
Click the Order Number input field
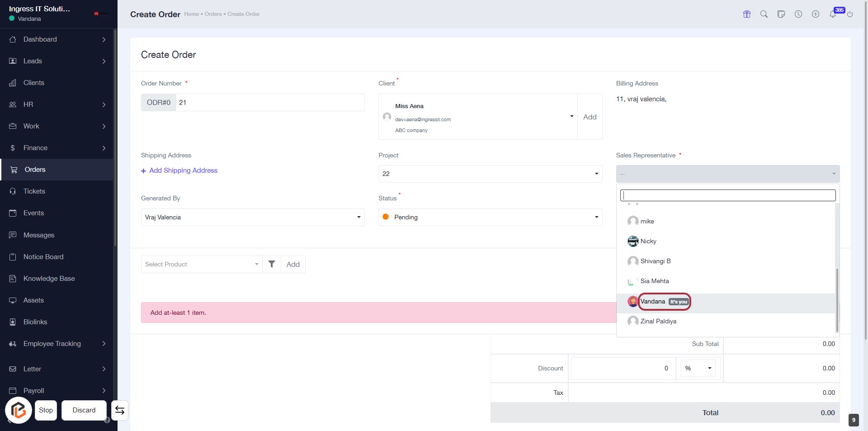point(270,103)
